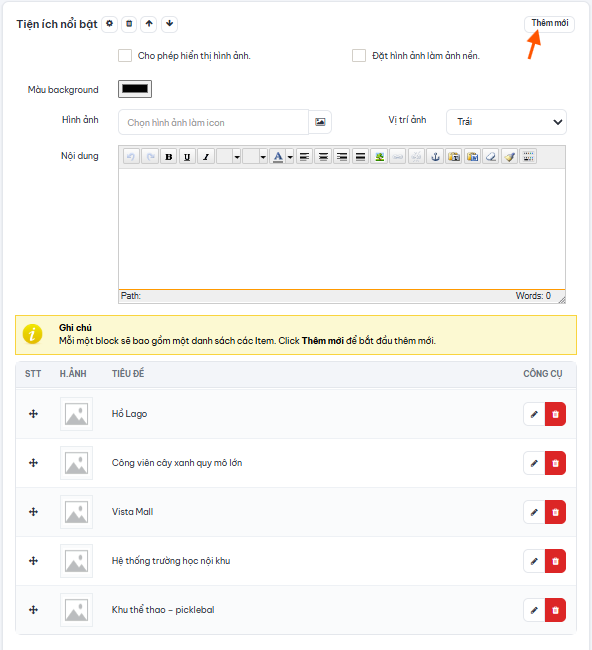Align text center
Image resolution: width=592 pixels, height=650 pixels.
pos(323,157)
